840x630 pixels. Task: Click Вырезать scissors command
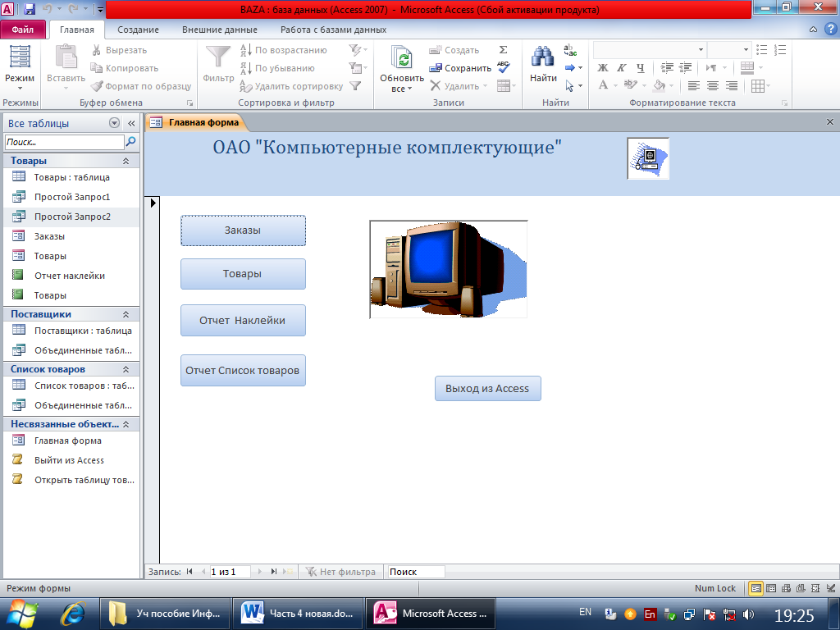pyautogui.click(x=119, y=50)
